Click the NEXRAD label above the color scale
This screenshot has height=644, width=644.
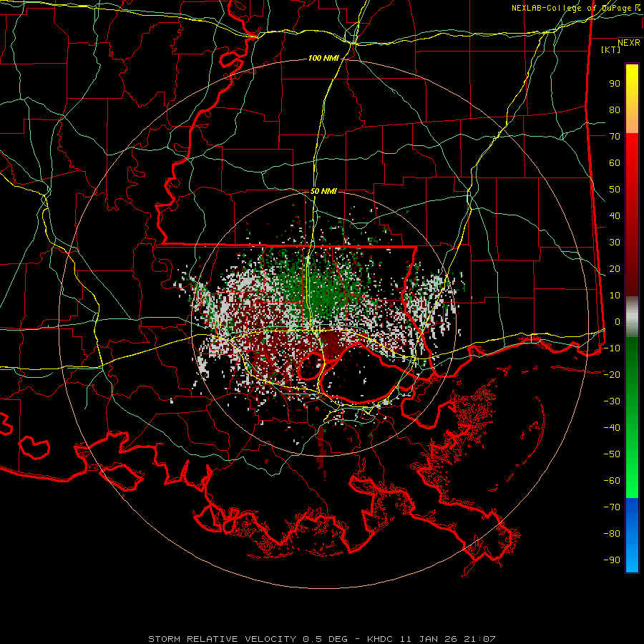pyautogui.click(x=628, y=43)
